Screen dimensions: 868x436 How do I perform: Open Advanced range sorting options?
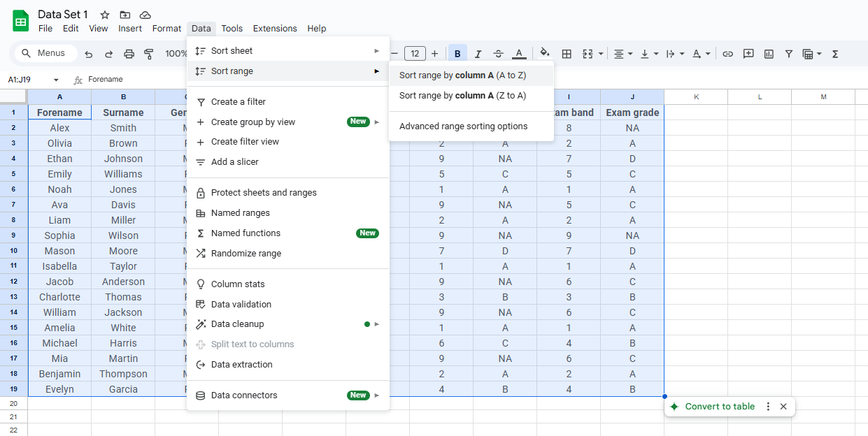tap(471, 126)
